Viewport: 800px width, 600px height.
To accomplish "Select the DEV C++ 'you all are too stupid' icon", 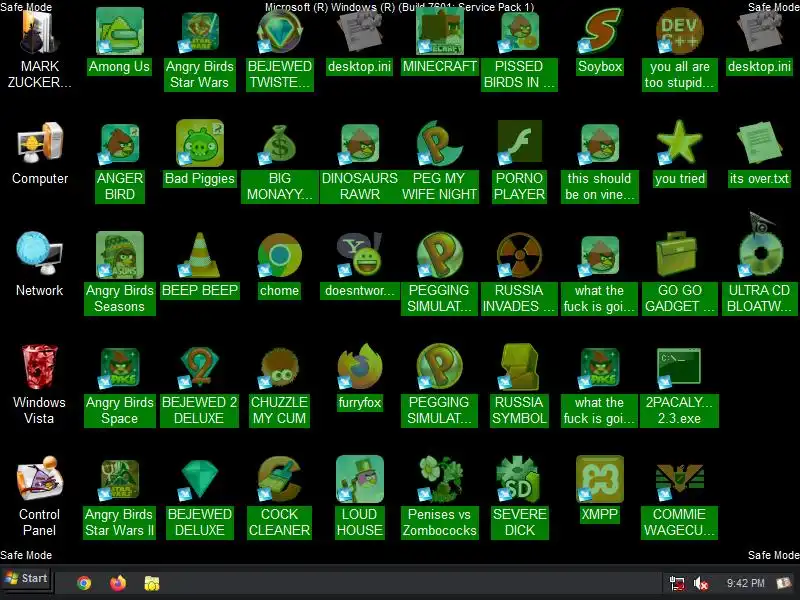I will 680,32.
